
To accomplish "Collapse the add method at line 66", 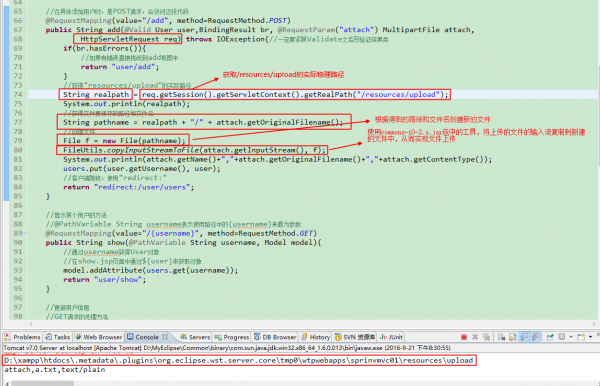I will click(x=25, y=20).
